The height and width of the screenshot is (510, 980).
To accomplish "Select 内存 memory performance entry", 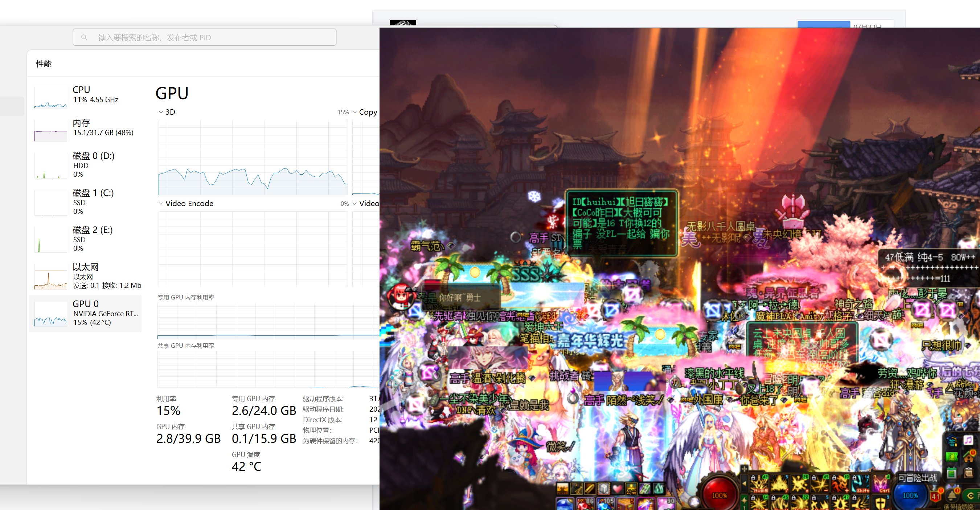I will point(86,130).
